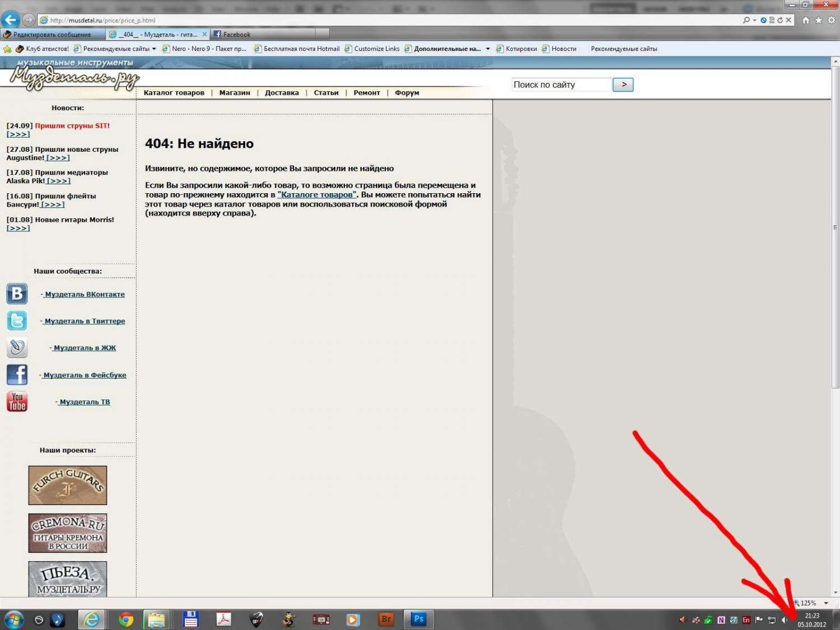The height and width of the screenshot is (630, 840).
Task: Open the Action Center flag in the tray
Action: (759, 620)
